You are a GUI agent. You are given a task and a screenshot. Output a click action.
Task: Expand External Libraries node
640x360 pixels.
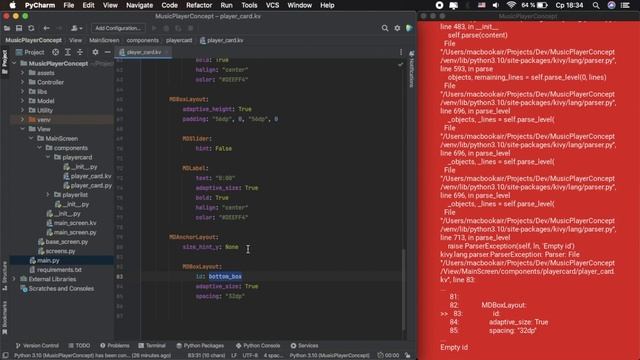14,279
